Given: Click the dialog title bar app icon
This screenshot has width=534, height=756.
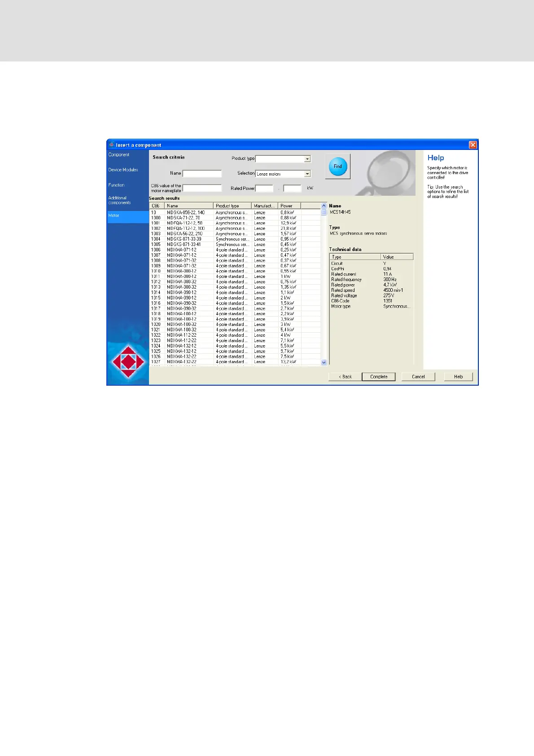Looking at the screenshot, I should click(112, 145).
